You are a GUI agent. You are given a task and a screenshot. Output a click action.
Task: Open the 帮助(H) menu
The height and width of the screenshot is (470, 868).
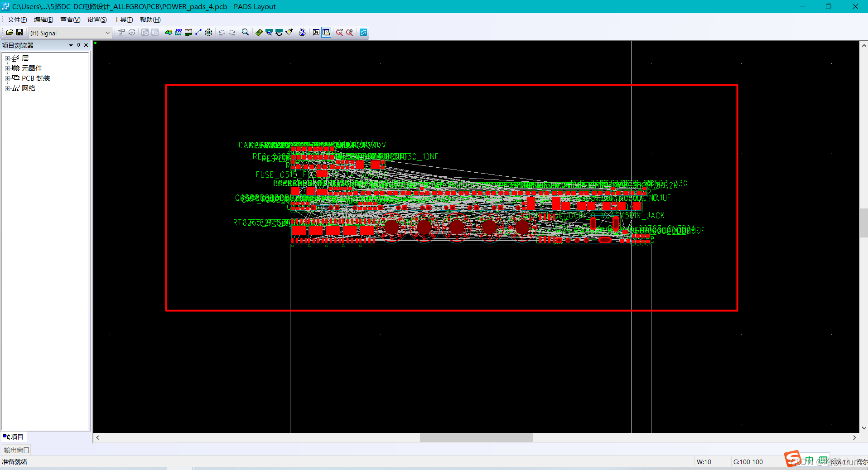(150, 19)
